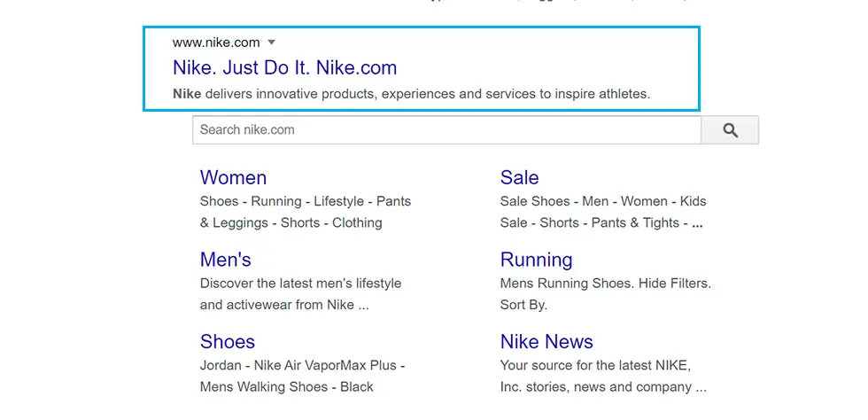This screenshot has width=868, height=420.
Task: Expand the arrow next to www.nike.com
Action: coord(271,43)
